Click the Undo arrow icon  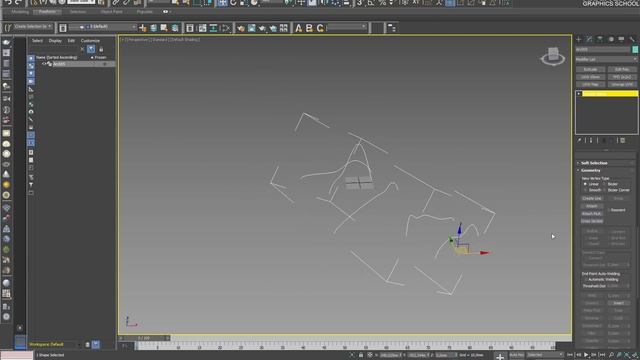(8, 2)
